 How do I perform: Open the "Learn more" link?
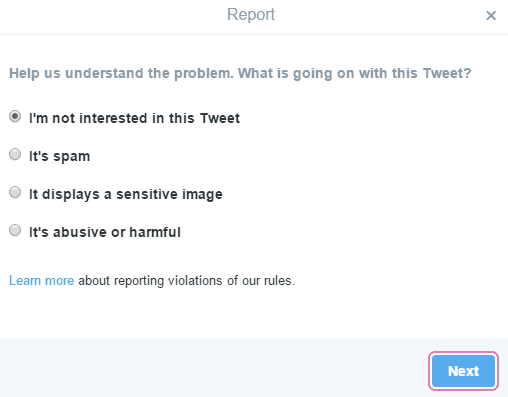[41, 281]
